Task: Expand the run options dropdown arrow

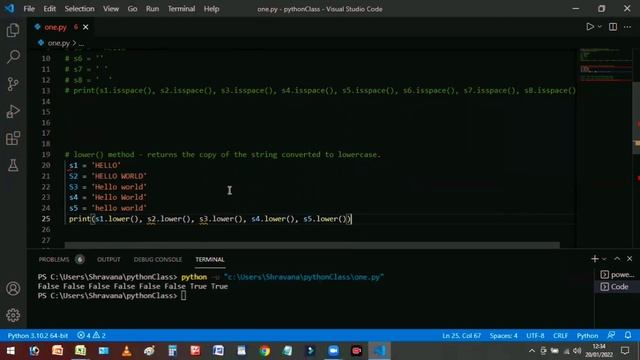Action: tap(600, 27)
